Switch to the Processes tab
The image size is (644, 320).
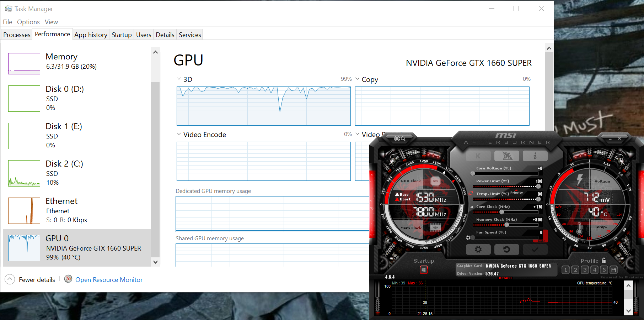click(x=17, y=35)
